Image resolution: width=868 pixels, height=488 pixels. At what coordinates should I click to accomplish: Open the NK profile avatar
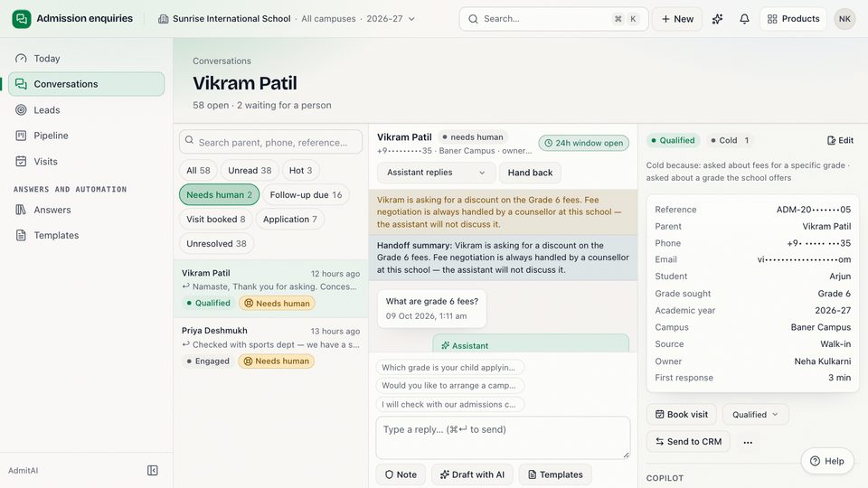pos(844,19)
